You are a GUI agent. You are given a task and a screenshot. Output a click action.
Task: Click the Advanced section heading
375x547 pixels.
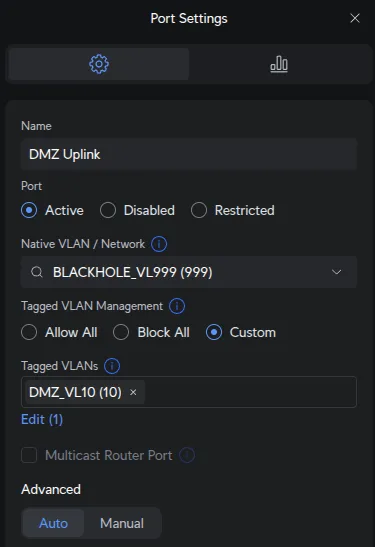pyautogui.click(x=51, y=489)
